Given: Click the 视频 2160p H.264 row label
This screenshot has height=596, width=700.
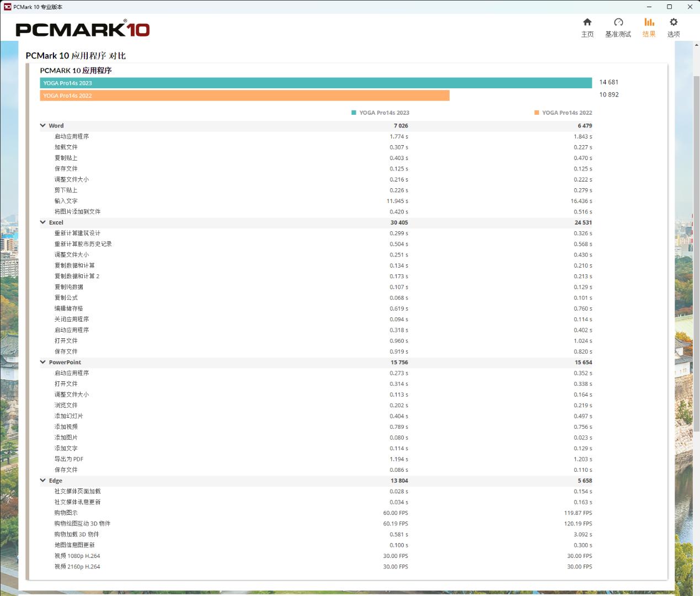Looking at the screenshot, I should click(78, 567).
